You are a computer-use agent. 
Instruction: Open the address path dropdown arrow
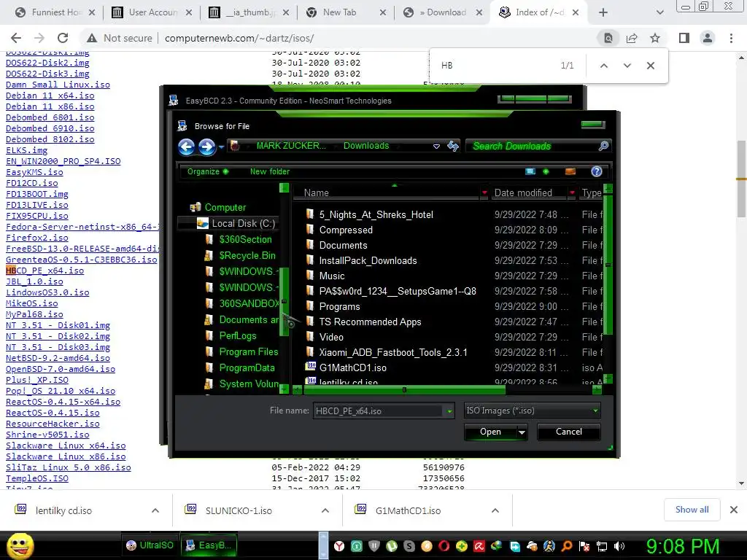point(436,146)
